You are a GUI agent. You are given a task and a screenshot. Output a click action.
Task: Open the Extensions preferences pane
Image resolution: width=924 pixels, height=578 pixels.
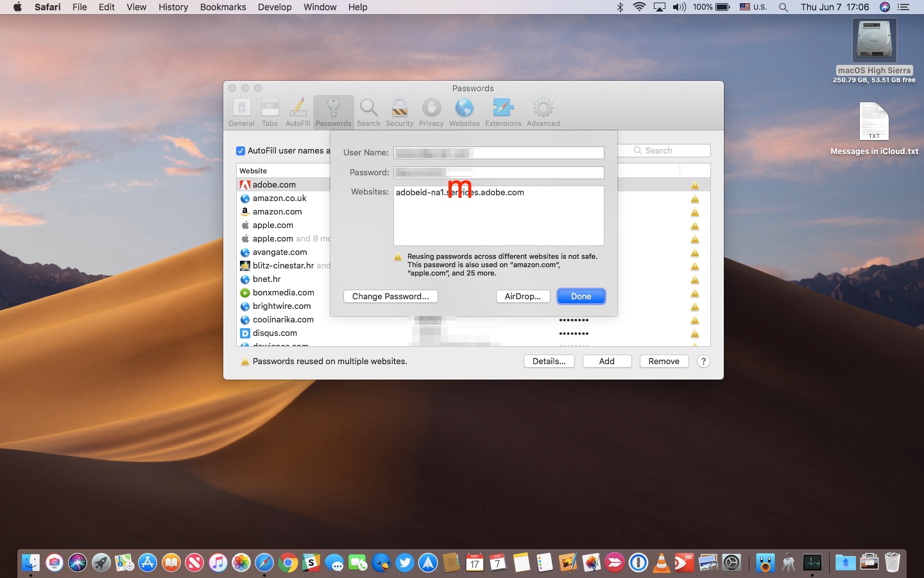click(x=503, y=110)
